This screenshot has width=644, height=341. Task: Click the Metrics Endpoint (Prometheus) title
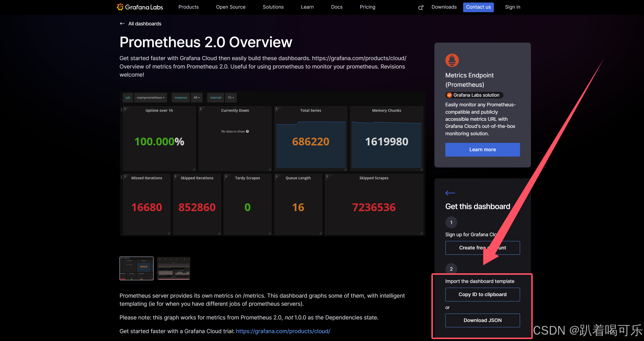pos(469,80)
